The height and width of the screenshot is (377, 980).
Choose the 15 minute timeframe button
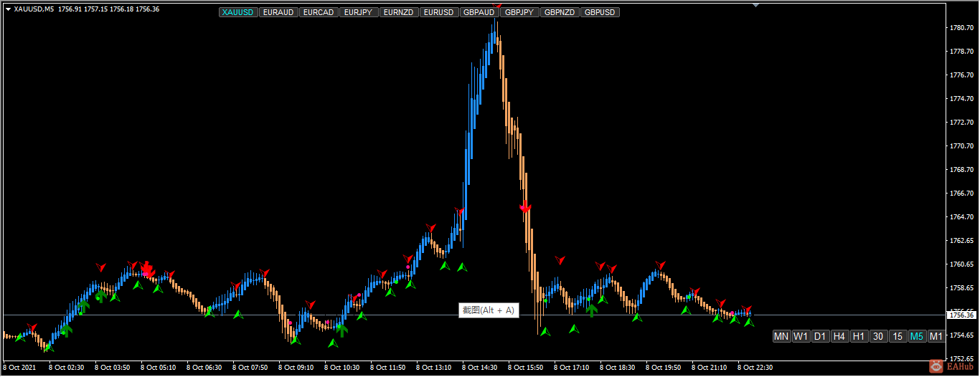(897, 336)
